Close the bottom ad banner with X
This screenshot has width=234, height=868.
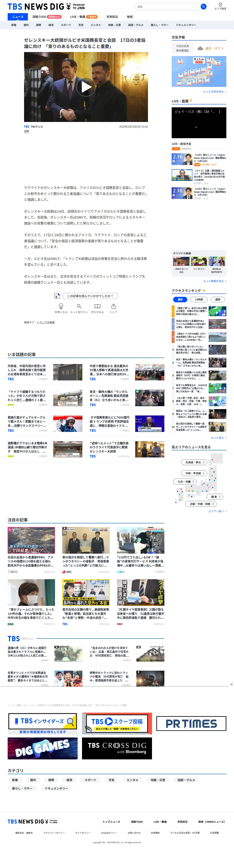tap(231, 684)
